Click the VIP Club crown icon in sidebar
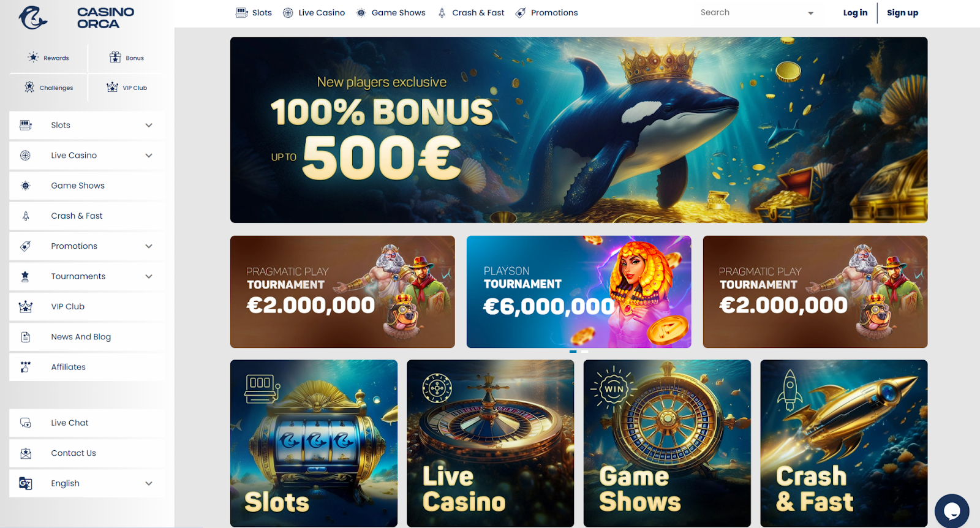This screenshot has width=980, height=528. tap(26, 306)
